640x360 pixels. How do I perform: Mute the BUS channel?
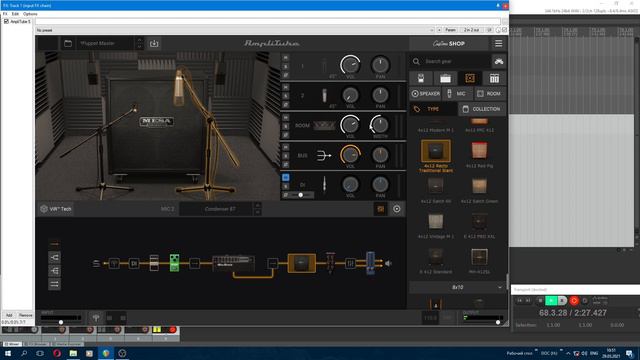286,147
